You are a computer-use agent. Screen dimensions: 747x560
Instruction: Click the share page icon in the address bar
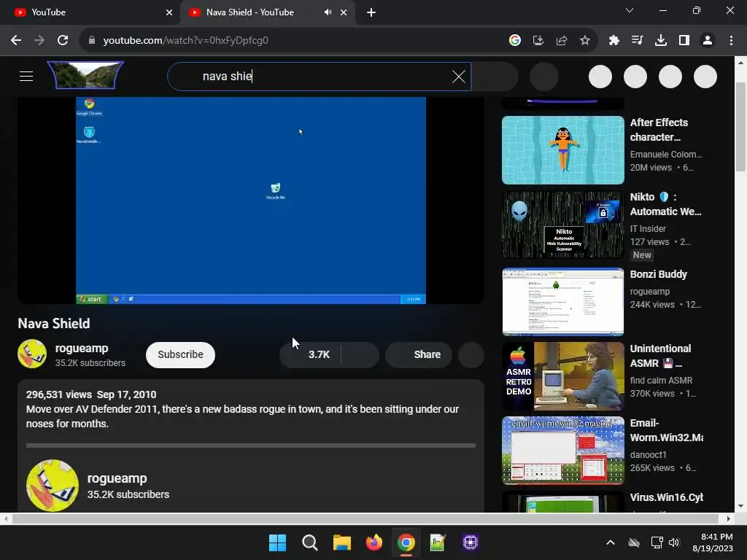561,41
